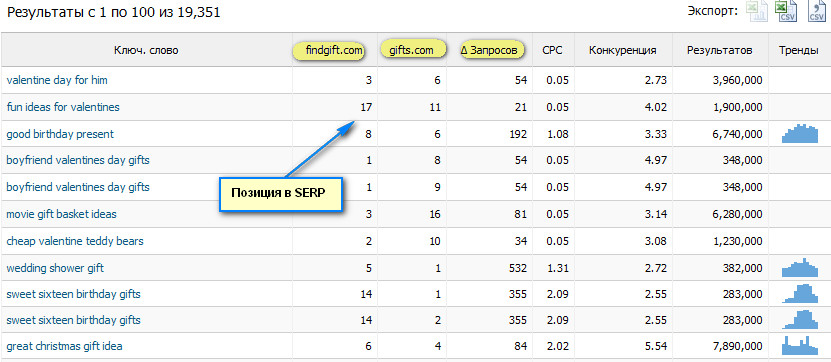This screenshot has height=362, width=831.
Task: Select competition value '3.08'
Action: [x=656, y=241]
